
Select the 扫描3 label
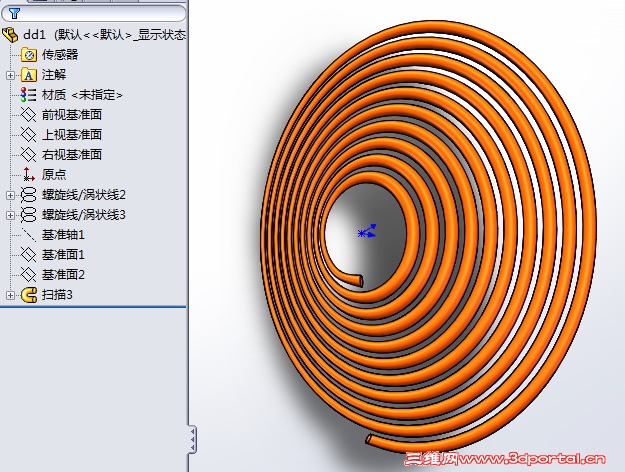click(57, 295)
